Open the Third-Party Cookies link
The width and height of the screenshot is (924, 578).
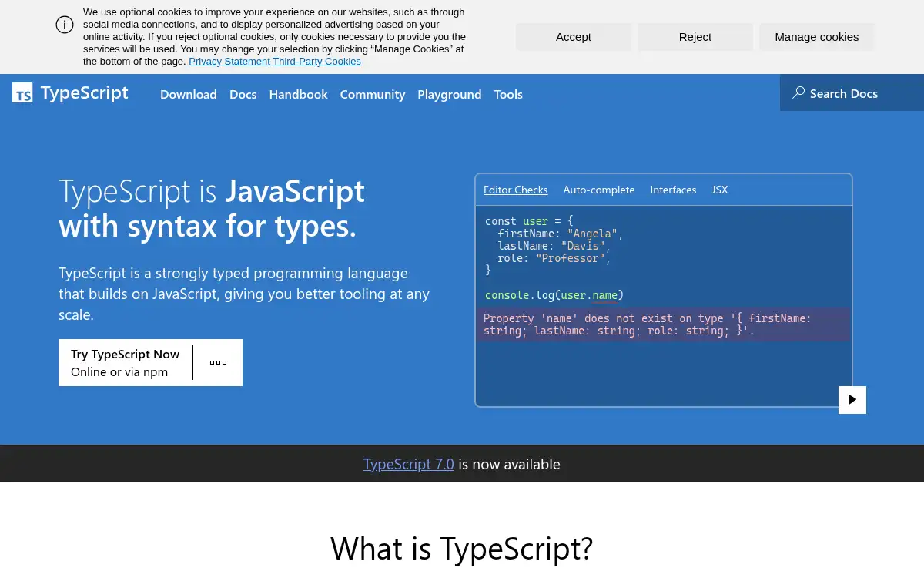tap(316, 62)
